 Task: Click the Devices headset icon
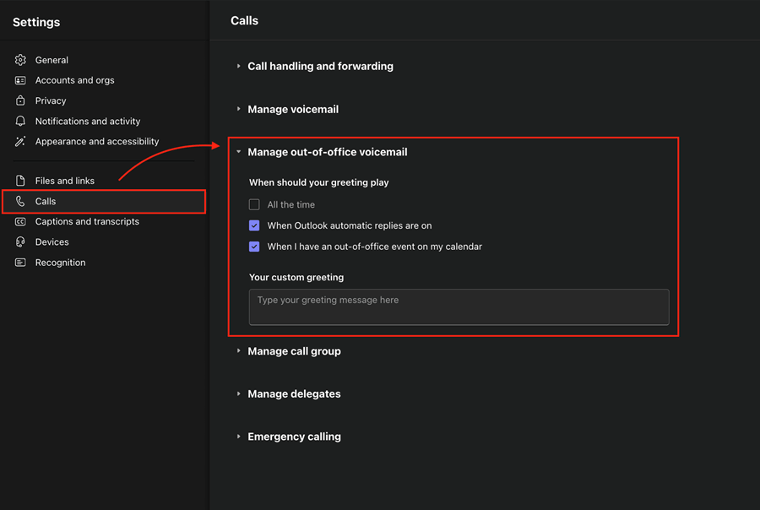20,242
